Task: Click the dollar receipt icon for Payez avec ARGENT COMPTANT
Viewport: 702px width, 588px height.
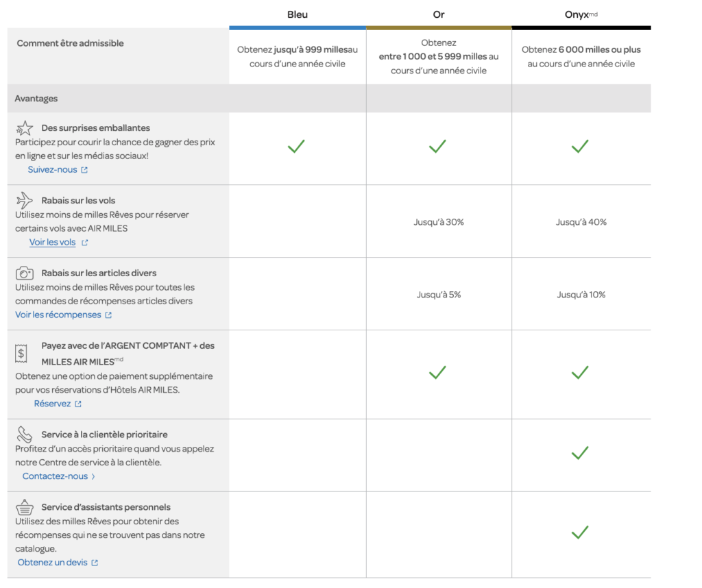Action: tap(22, 354)
